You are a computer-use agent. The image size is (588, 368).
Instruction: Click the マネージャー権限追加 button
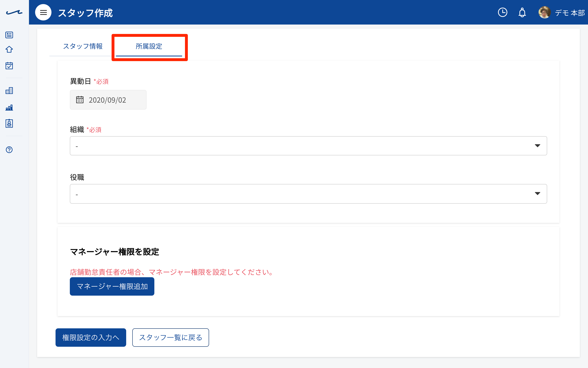click(x=112, y=286)
